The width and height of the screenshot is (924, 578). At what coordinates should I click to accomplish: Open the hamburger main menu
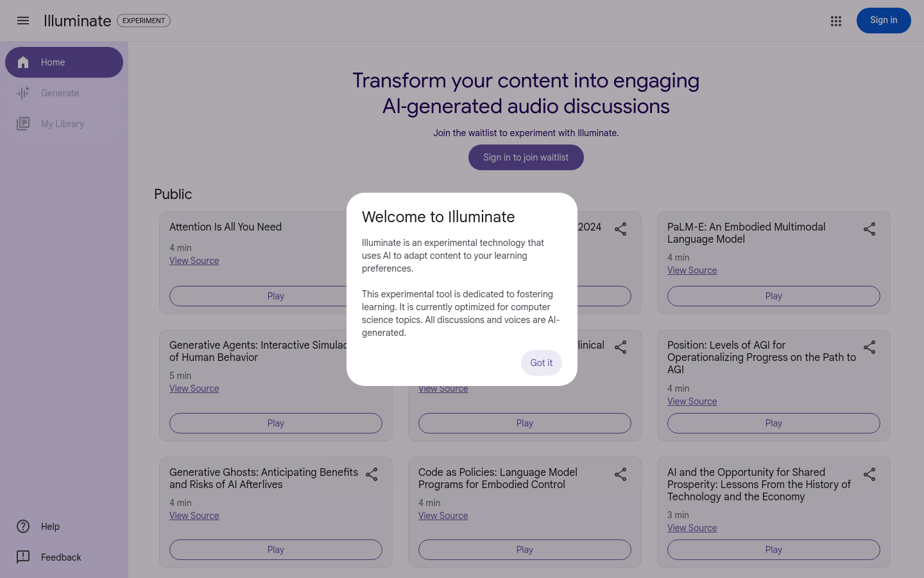click(23, 21)
